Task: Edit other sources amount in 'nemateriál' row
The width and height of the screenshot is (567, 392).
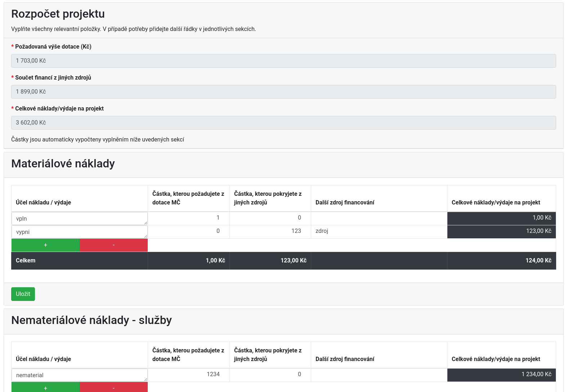Action: point(270,374)
